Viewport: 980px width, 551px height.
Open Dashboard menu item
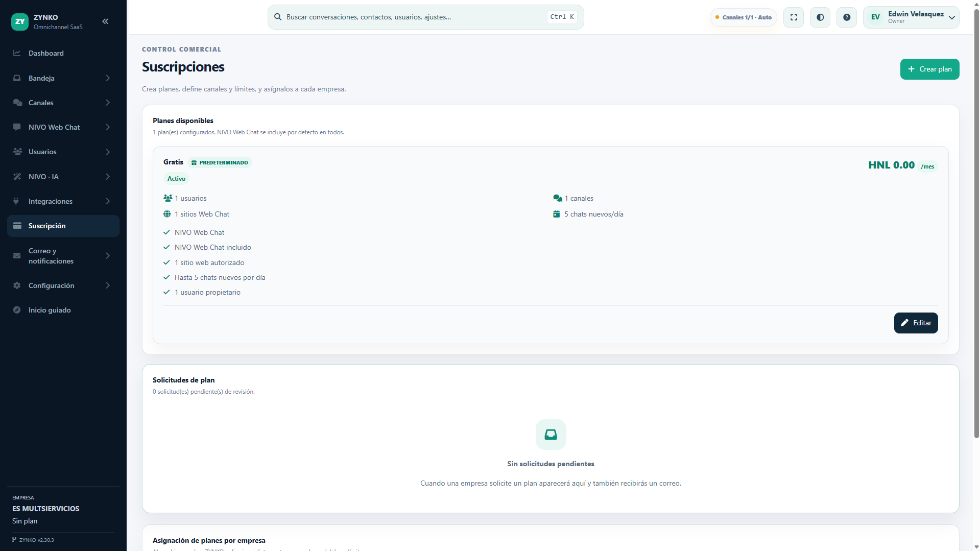coord(63,53)
